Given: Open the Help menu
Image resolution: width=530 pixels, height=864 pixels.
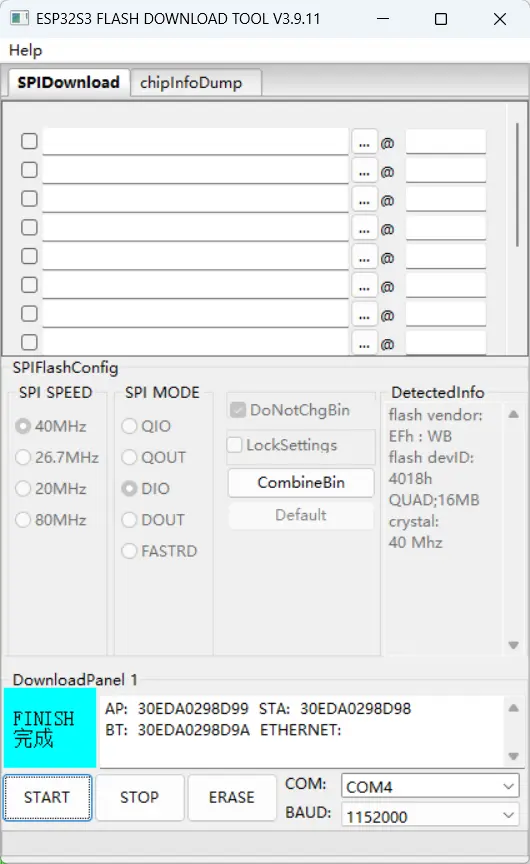Looking at the screenshot, I should pos(25,50).
